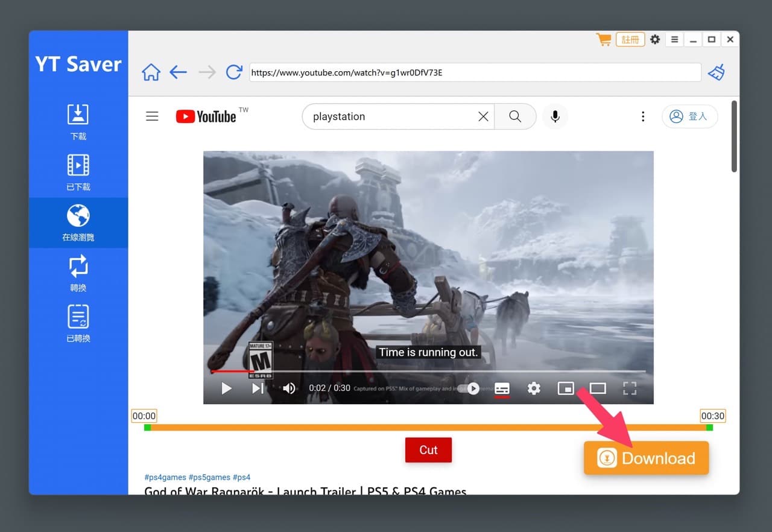Seek on the video progress bar
The width and height of the screenshot is (772, 532).
point(428,371)
